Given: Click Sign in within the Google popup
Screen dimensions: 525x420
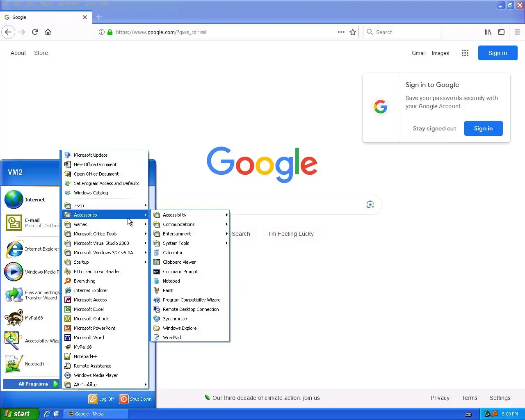Looking at the screenshot, I should (x=483, y=128).
